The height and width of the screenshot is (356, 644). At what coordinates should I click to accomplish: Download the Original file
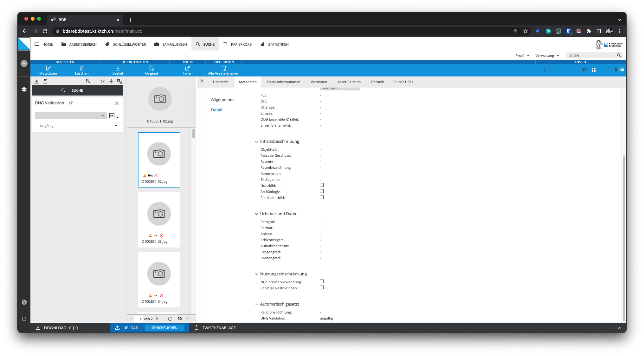151,70
